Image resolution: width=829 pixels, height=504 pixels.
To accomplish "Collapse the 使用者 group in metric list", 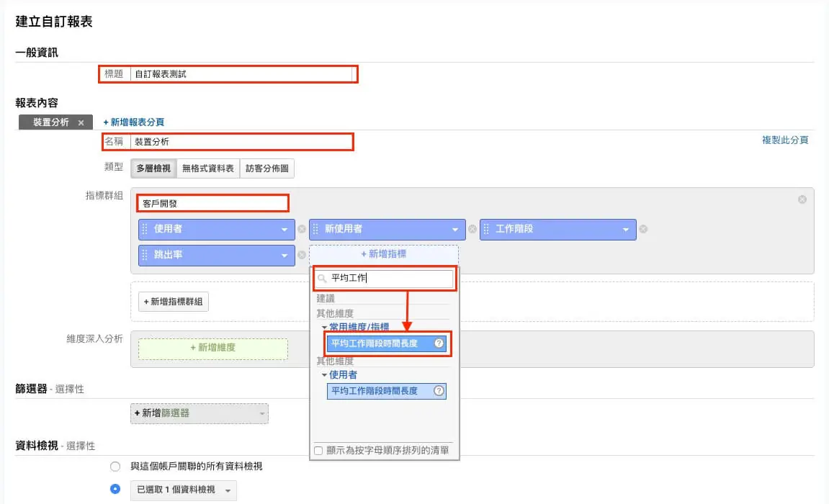I will click(x=324, y=375).
